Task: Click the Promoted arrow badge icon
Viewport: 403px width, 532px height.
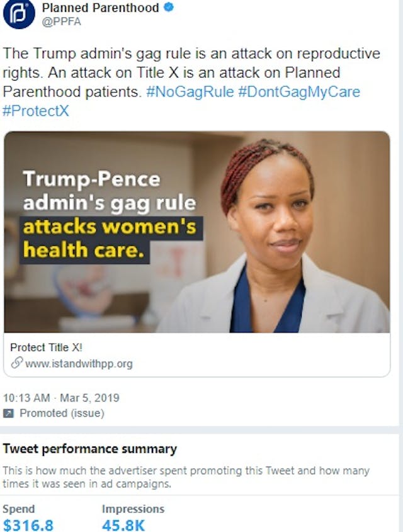Action: click(x=9, y=414)
